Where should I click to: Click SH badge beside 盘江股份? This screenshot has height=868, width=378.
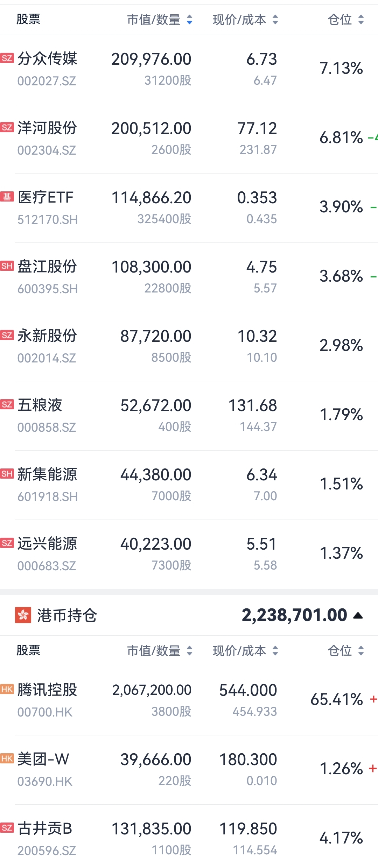tap(7, 266)
